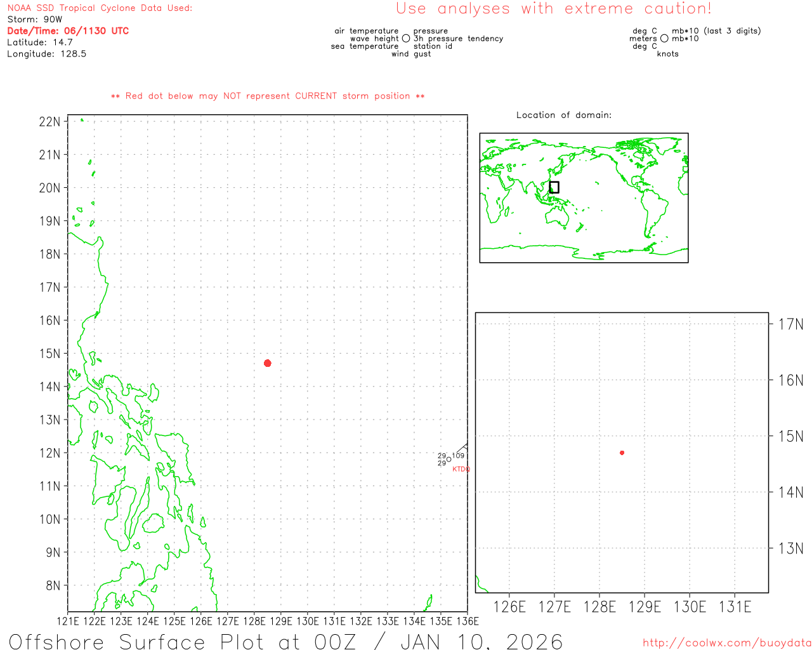Image resolution: width=812 pixels, height=650 pixels.
Task: Click the KTDQ station circle marker
Action: click(x=449, y=459)
